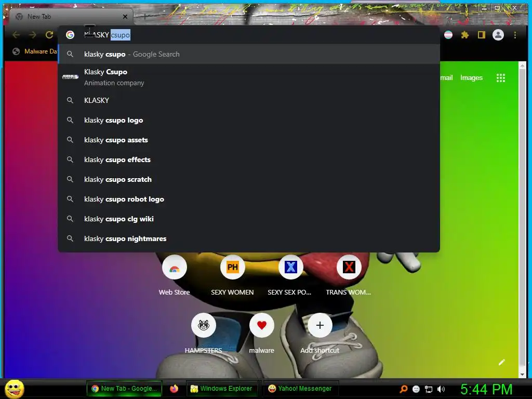The image size is (532, 399).
Task: Switch to New Tab - Google taskbar button
Action: 124,389
